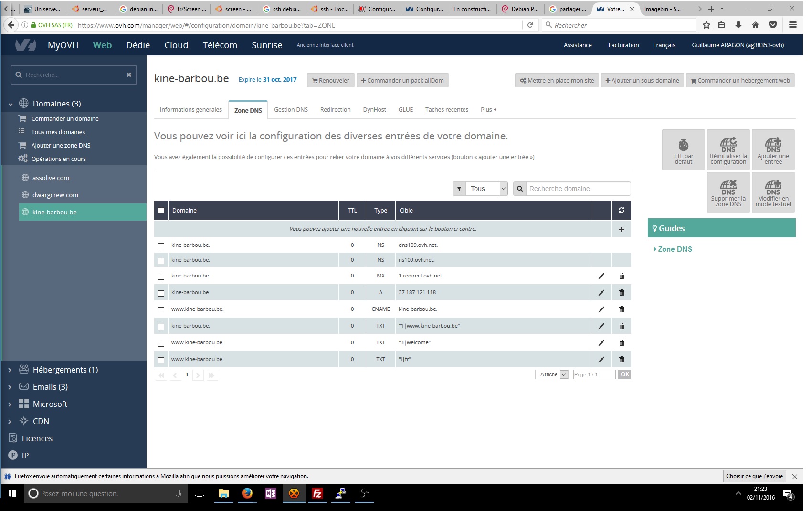Check the TXT "1|www.kine-barbou.be" row checkbox
812x511 pixels.
click(x=161, y=327)
